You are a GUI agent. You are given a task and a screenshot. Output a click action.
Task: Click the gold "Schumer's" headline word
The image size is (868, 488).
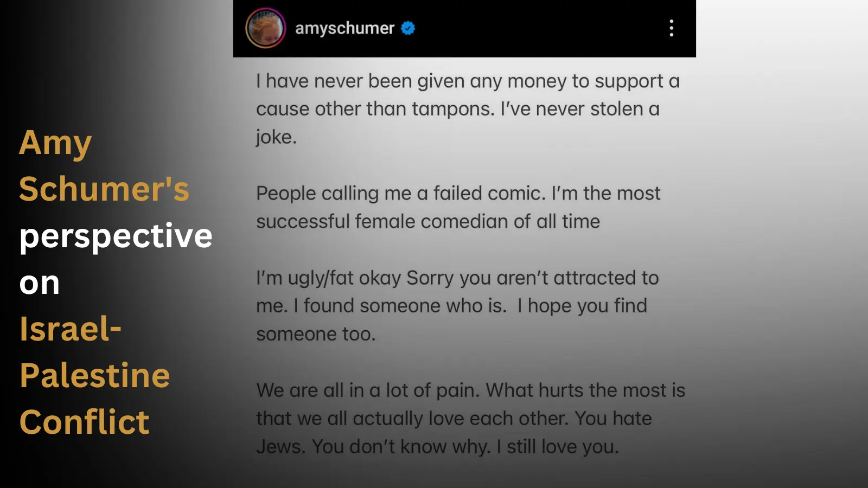(104, 189)
